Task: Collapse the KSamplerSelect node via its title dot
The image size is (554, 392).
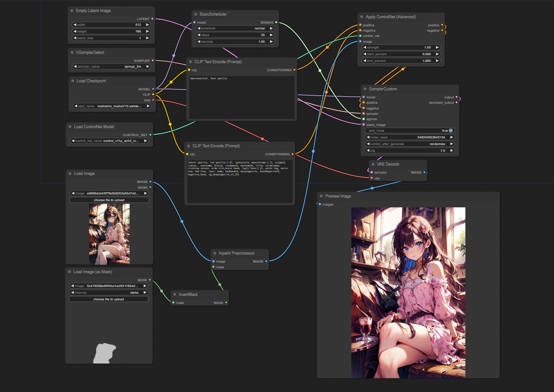Action: [72, 53]
